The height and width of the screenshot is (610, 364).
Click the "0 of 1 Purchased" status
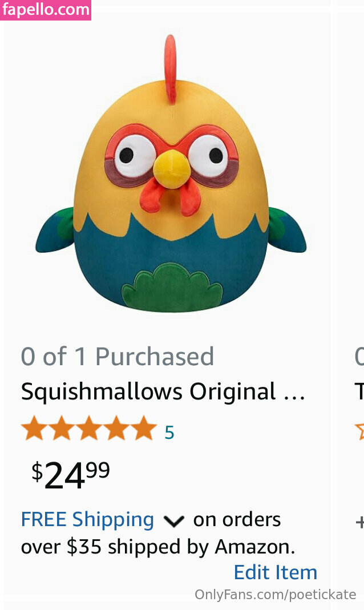tap(117, 357)
